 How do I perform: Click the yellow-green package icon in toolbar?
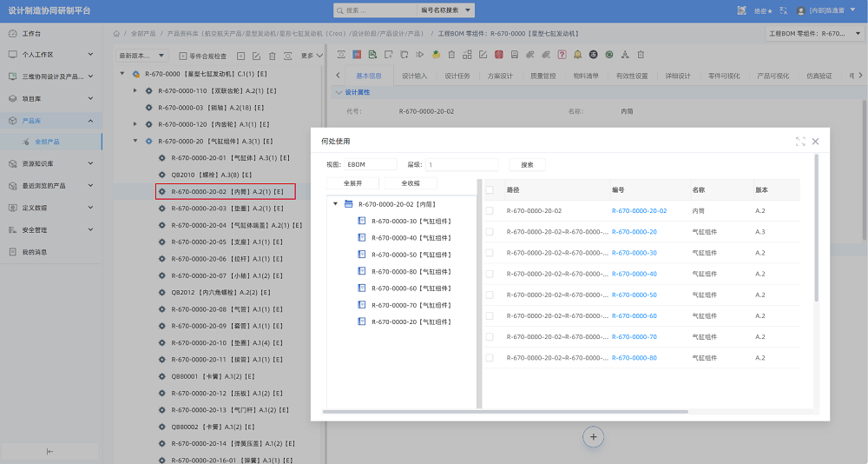click(437, 55)
